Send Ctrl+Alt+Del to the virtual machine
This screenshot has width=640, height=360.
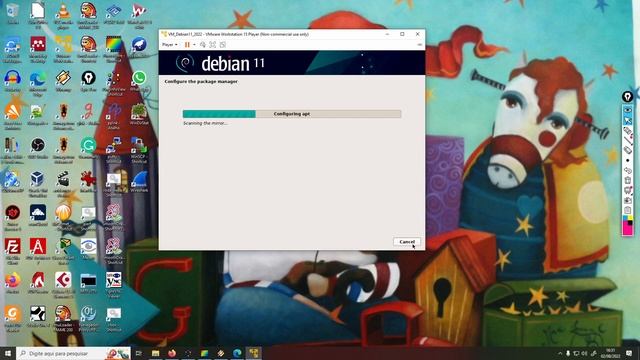[x=203, y=45]
